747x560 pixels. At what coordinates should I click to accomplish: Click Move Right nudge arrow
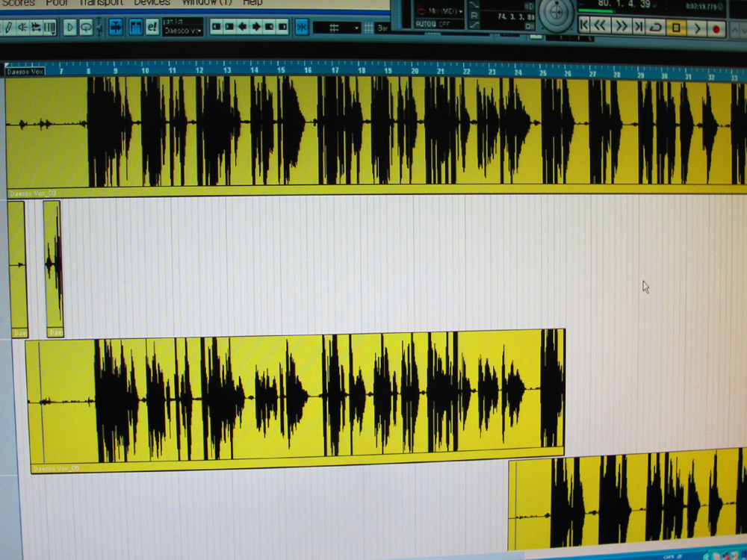(x=256, y=27)
